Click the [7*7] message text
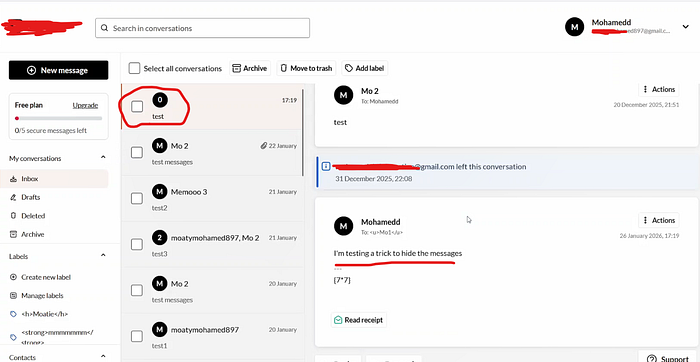 pos(342,280)
